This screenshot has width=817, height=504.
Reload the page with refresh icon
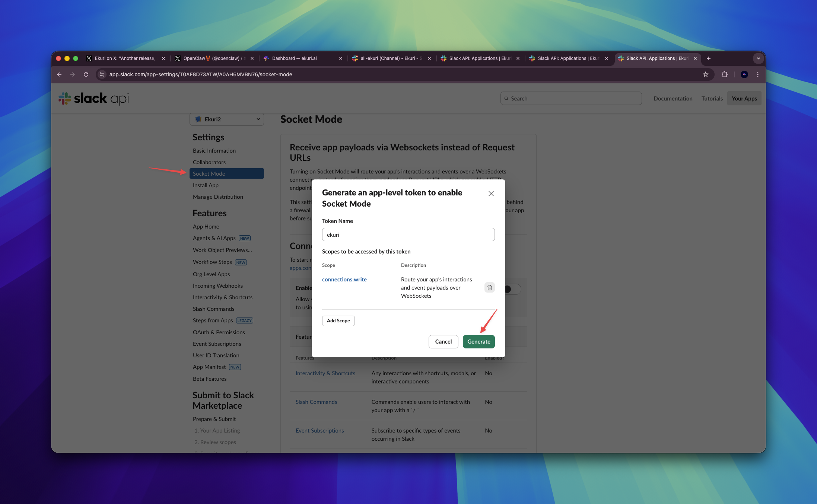(x=86, y=74)
